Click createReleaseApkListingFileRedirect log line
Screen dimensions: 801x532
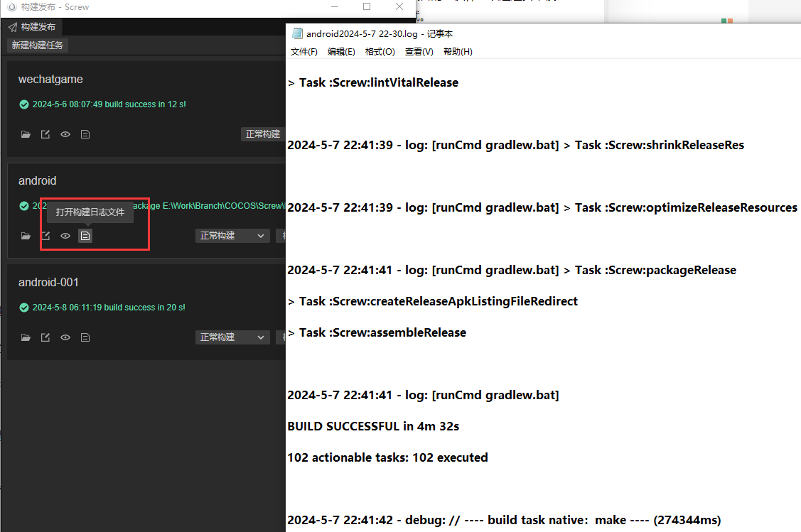(433, 301)
